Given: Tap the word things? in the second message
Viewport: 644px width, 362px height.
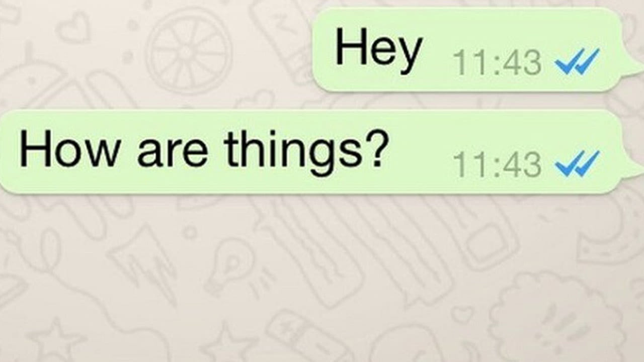Looking at the screenshot, I should 307,152.
